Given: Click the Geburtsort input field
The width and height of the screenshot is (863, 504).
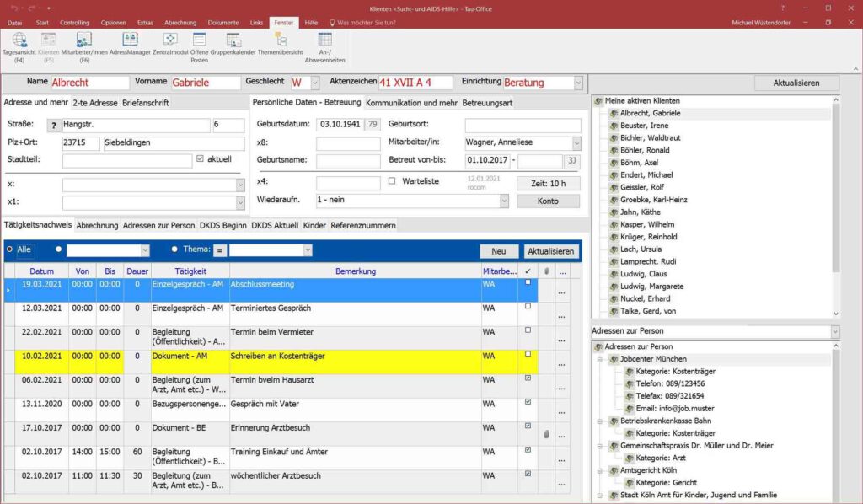Looking at the screenshot, I should click(x=523, y=125).
